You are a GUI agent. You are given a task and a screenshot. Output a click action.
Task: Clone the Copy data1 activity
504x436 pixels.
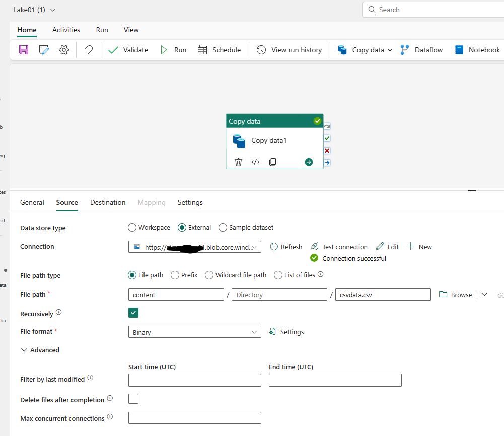[x=272, y=162]
